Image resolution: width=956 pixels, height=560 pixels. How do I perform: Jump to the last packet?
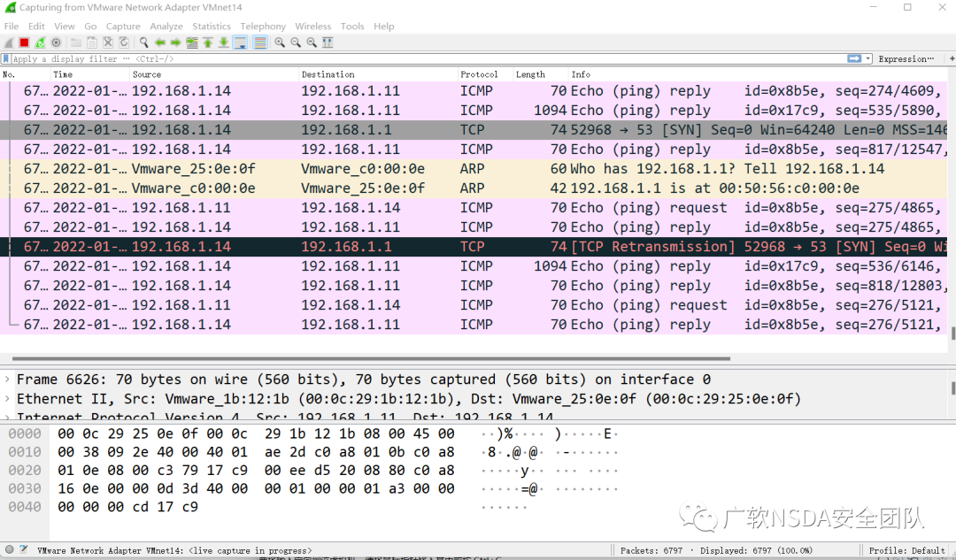coord(224,42)
